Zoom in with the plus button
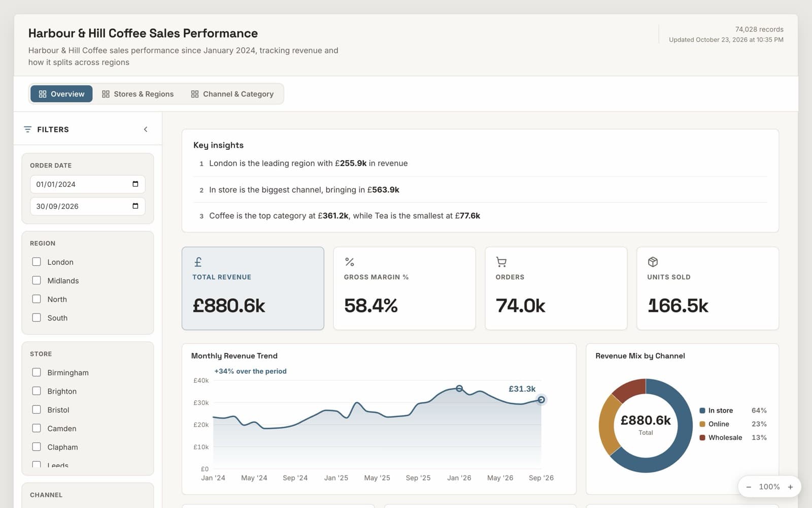Screen dimensions: 812x508 [x=790, y=487]
